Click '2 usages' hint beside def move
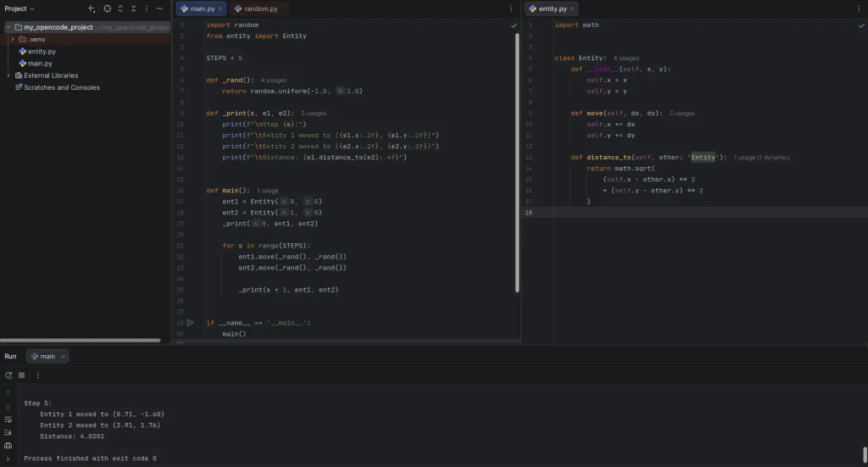 [x=682, y=114]
